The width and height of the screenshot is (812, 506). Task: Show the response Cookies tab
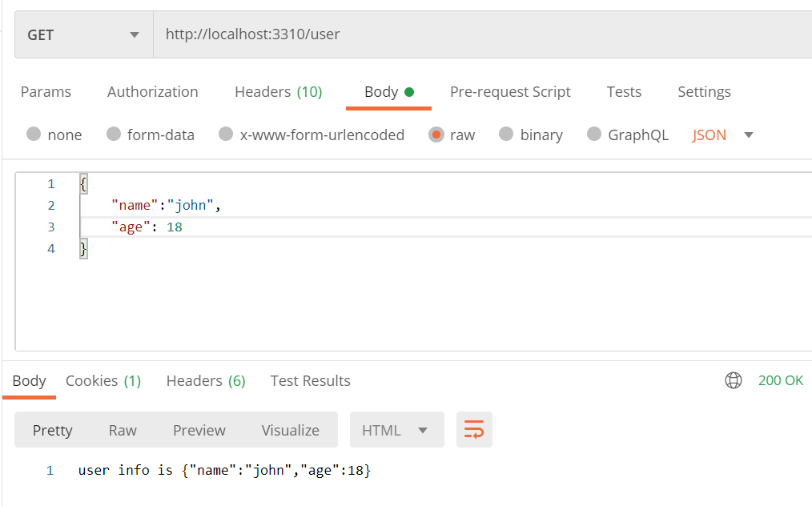(103, 381)
